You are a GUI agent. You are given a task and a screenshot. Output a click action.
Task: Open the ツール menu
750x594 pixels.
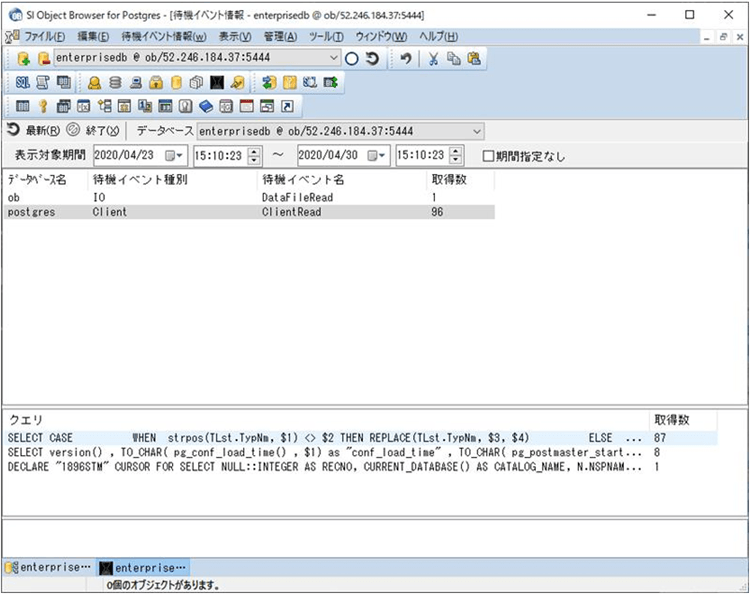coord(326,36)
